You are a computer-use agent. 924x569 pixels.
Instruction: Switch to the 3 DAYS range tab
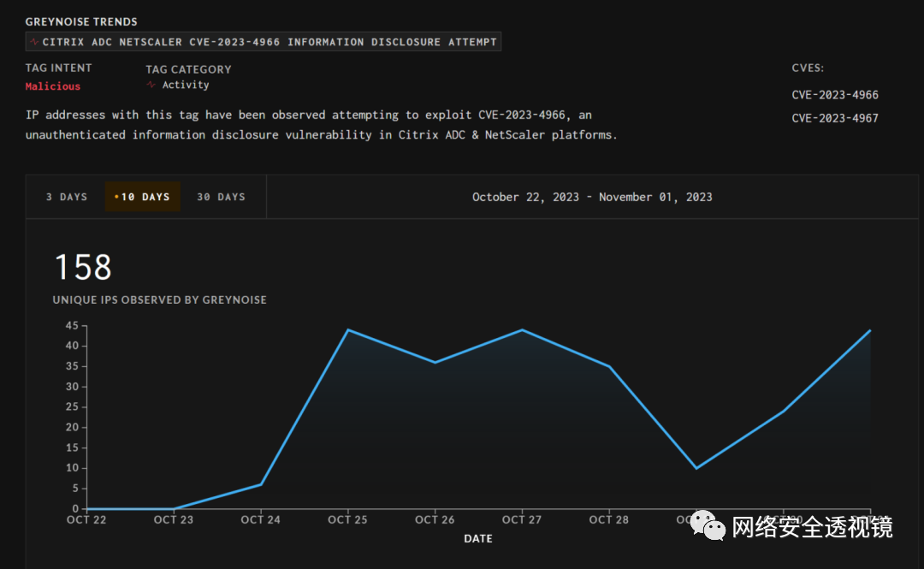pos(67,197)
